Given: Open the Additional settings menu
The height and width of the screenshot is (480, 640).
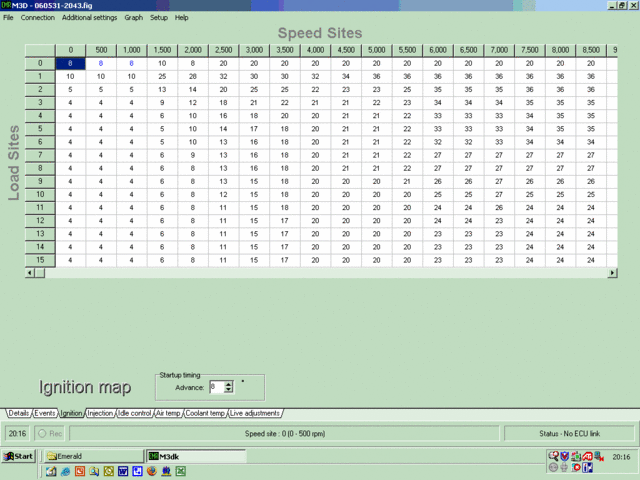Looking at the screenshot, I should (89, 18).
